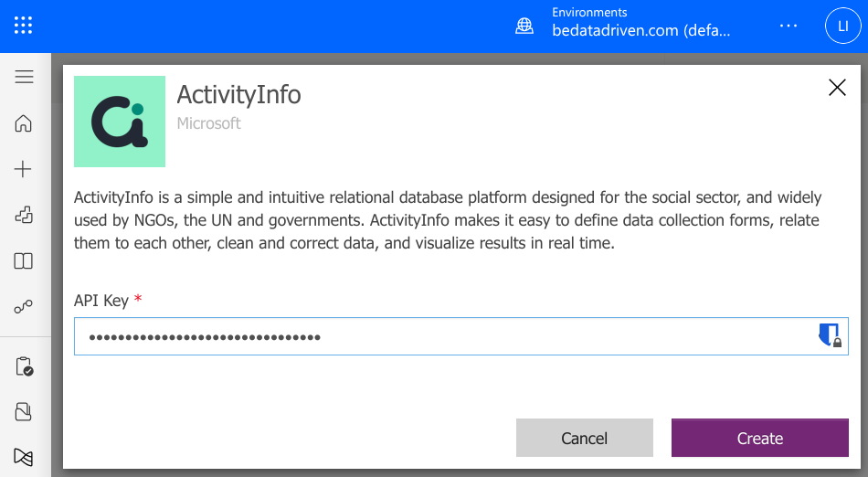Open the app launcher waffle grid
Screen dimensions: 868x477
click(x=23, y=26)
